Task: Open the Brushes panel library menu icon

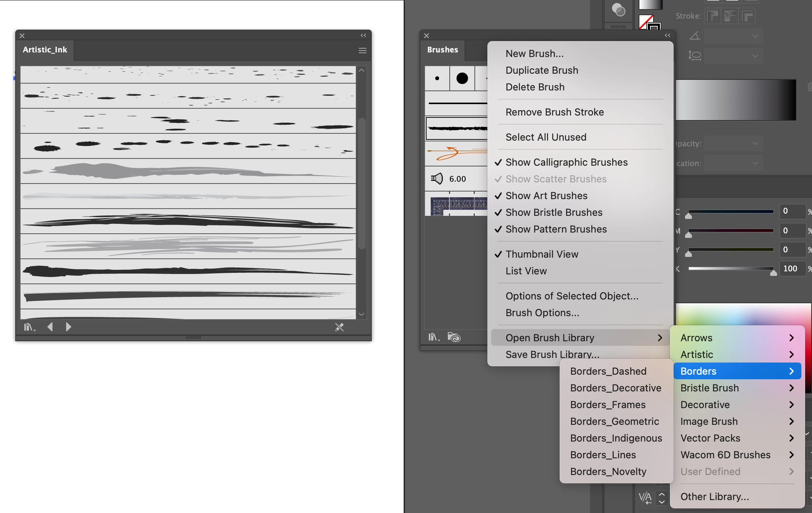Action: coord(434,337)
